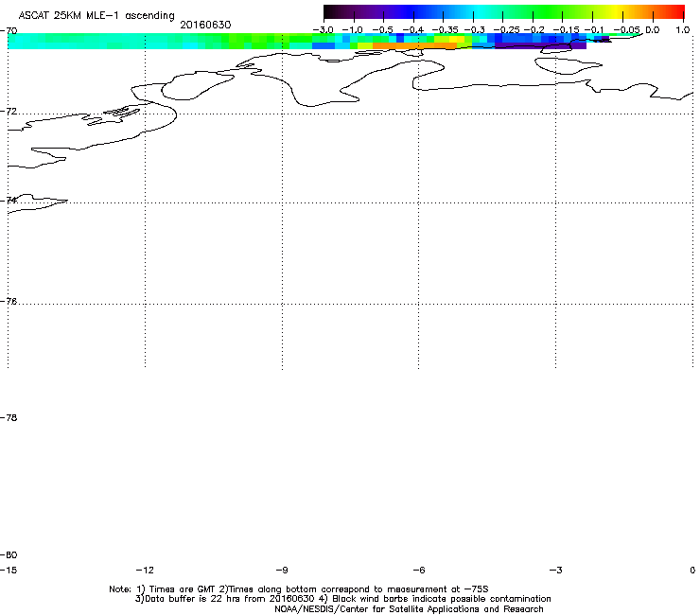Click the -0.05 colorbar value label
The image size is (700, 615).
click(x=626, y=30)
